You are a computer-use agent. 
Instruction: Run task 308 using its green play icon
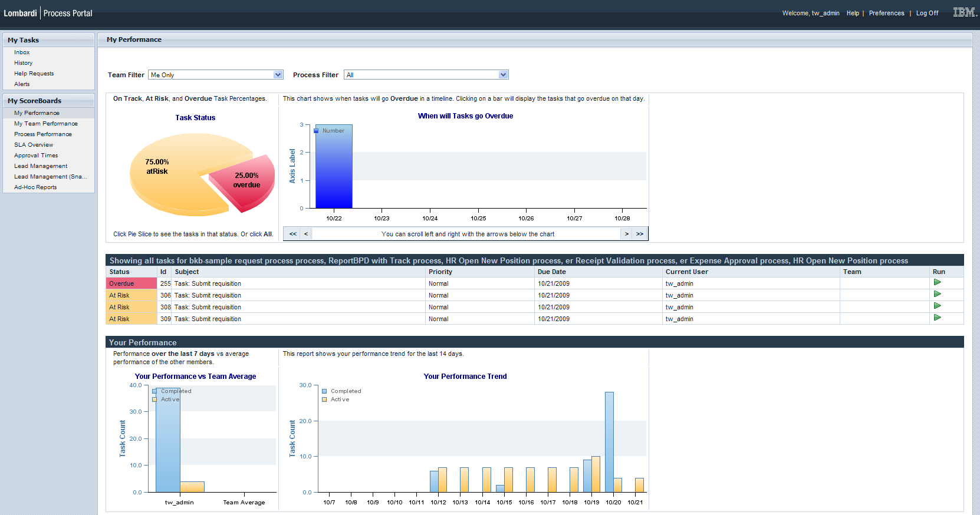tap(937, 306)
